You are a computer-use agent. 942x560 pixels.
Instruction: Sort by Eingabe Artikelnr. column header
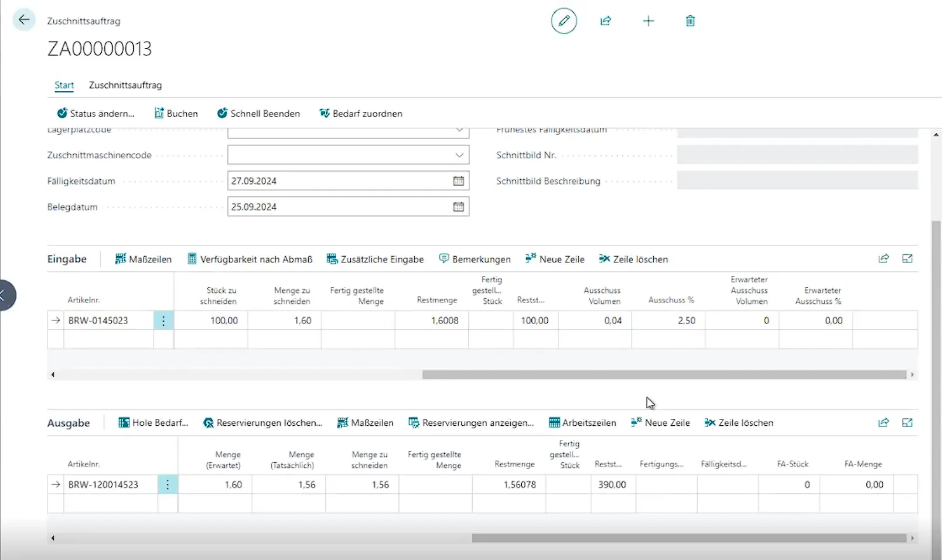84,300
